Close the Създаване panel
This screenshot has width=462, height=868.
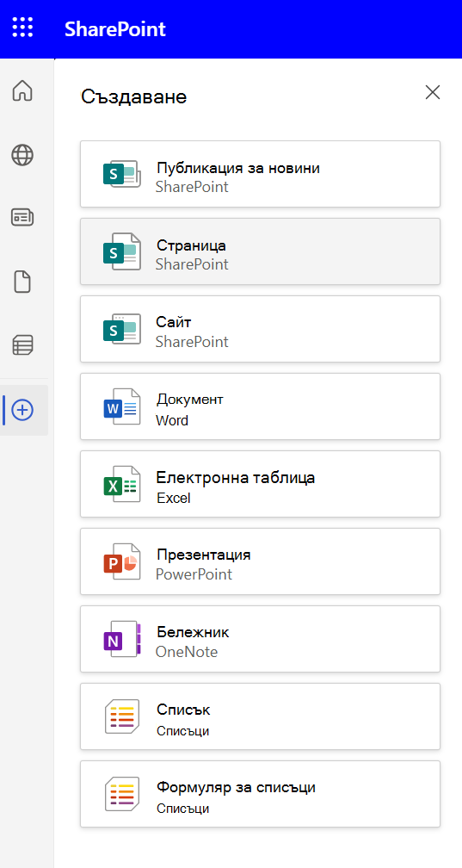pos(433,92)
